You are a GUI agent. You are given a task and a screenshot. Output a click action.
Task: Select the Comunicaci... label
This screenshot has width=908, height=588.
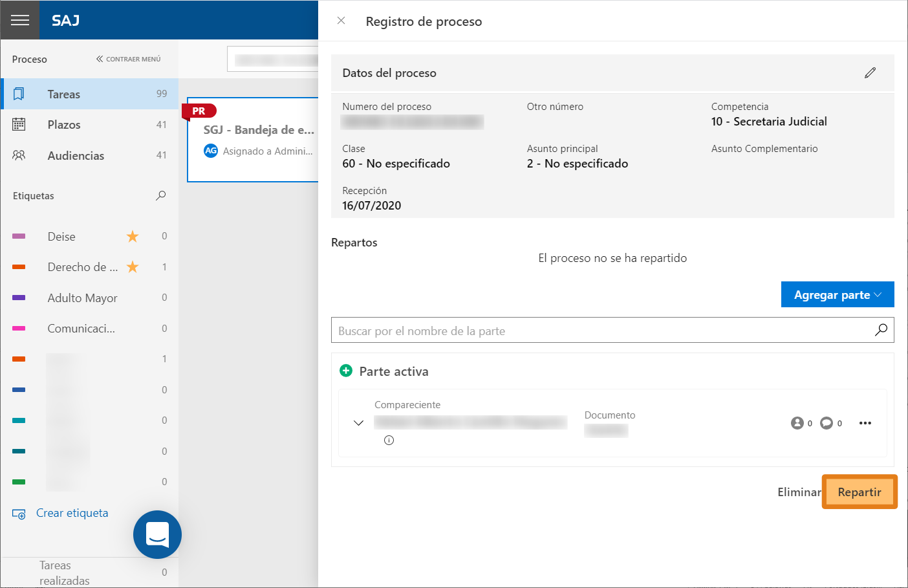click(81, 328)
